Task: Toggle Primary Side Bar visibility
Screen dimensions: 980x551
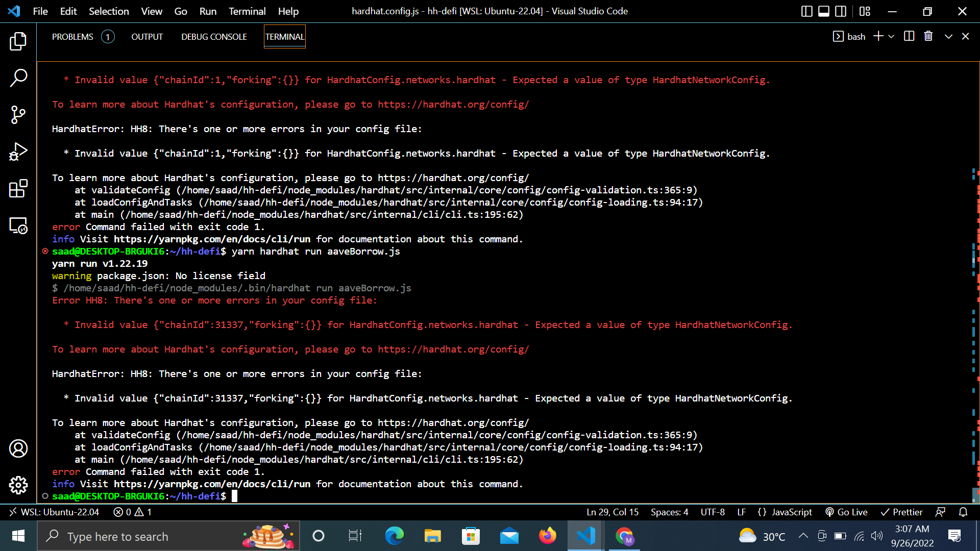Action: [807, 11]
